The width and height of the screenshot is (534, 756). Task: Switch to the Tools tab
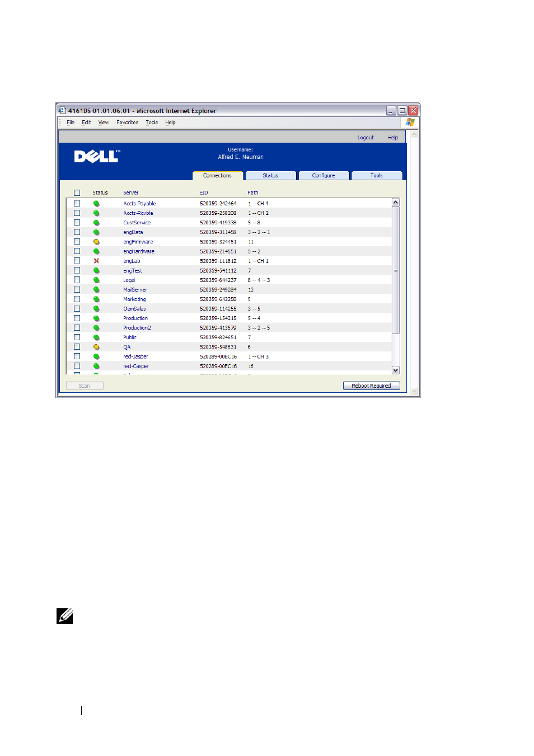click(x=377, y=176)
